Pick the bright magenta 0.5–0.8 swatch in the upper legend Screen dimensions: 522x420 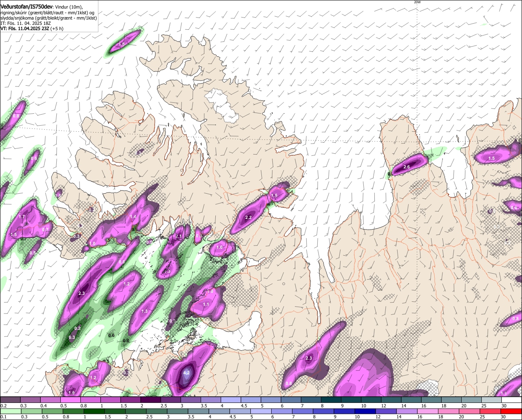pyautogui.click(x=70, y=400)
